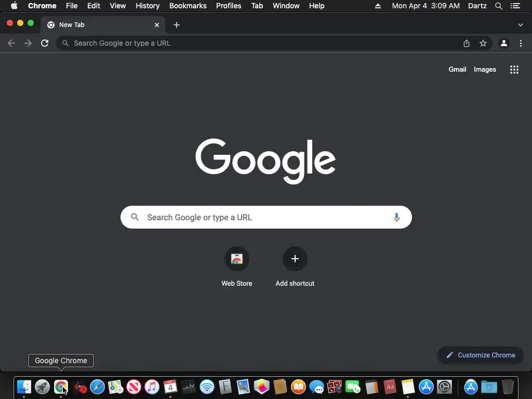Start voice search with the microphone icon
Image resolution: width=532 pixels, height=399 pixels.
pyautogui.click(x=396, y=217)
